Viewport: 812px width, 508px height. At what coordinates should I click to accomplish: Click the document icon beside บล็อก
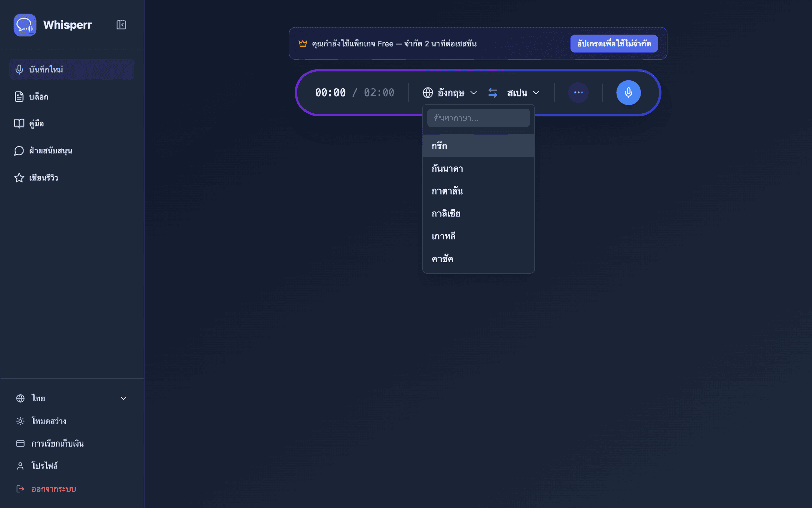click(x=19, y=97)
